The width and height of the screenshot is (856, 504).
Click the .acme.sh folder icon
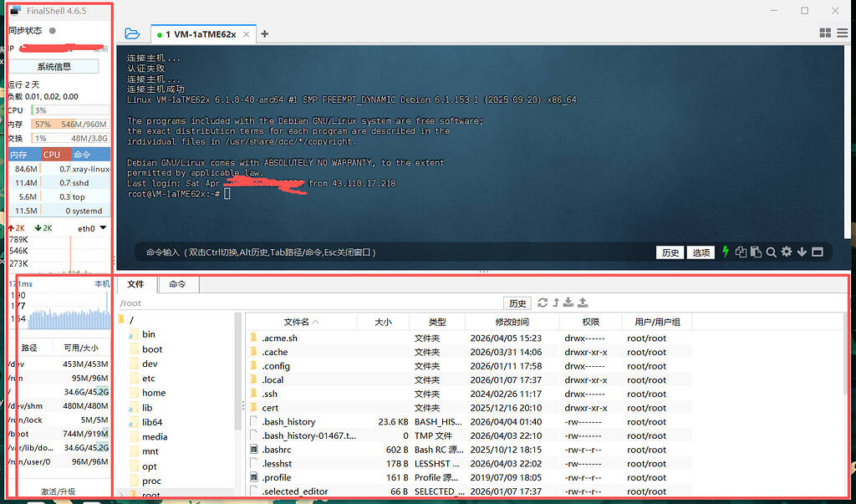(254, 338)
